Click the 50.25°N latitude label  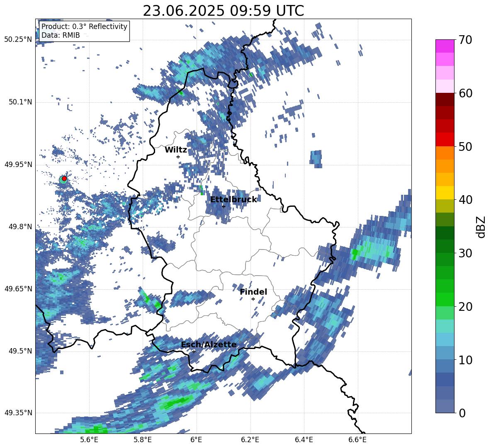click(18, 40)
